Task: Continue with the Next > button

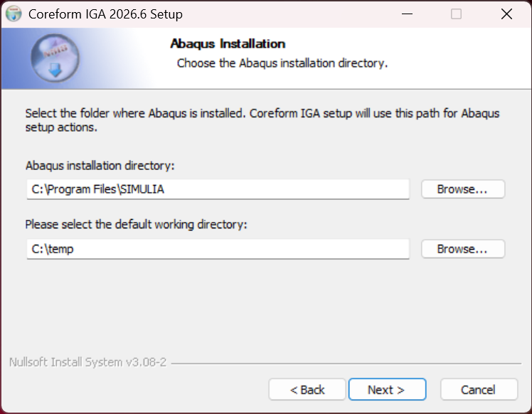Action: coord(387,390)
